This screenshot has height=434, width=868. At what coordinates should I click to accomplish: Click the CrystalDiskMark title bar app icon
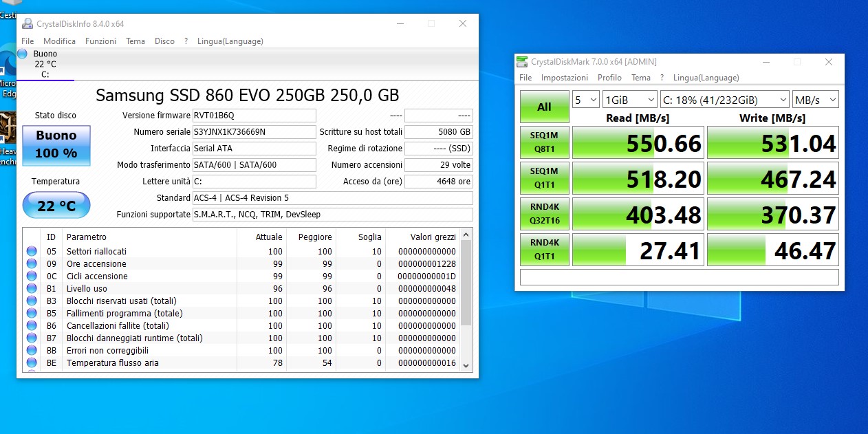tap(523, 62)
